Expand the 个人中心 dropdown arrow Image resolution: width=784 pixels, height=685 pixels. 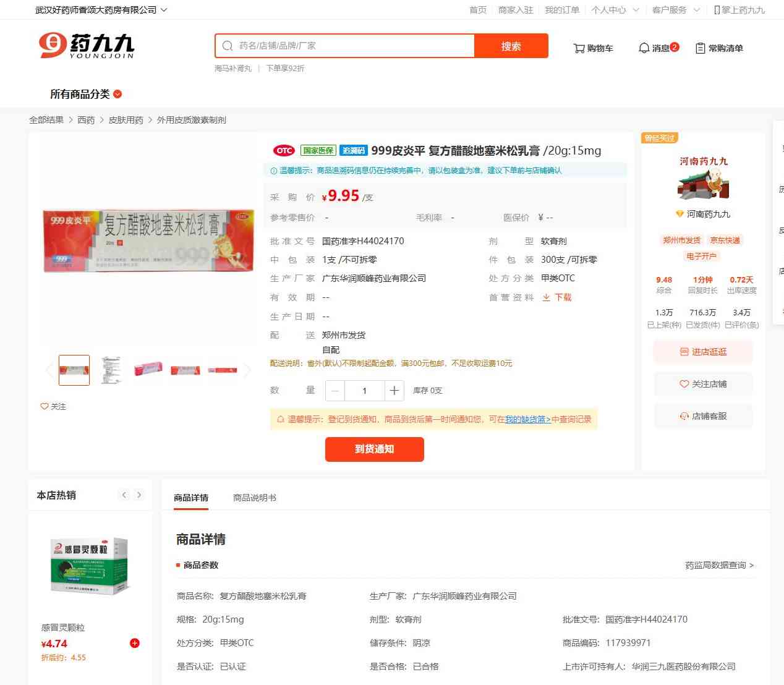(x=636, y=10)
